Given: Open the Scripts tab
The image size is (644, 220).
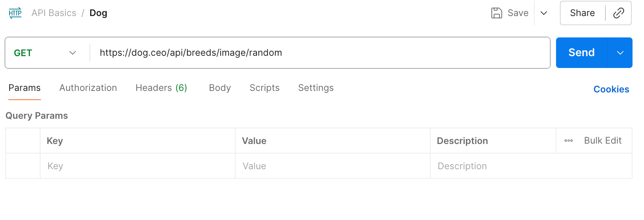Looking at the screenshot, I should click(264, 88).
